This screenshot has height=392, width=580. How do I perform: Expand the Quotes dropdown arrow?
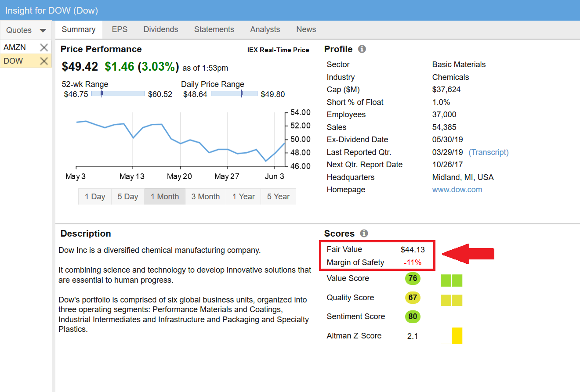pyautogui.click(x=43, y=30)
